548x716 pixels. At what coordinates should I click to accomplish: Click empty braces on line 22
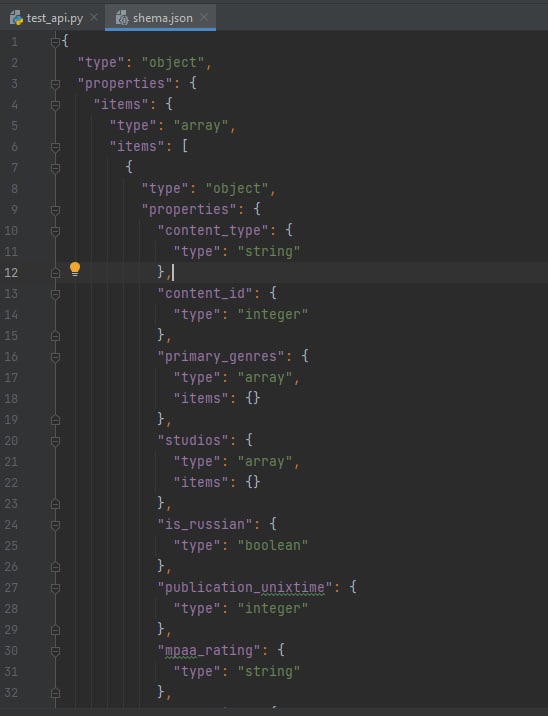coord(253,482)
